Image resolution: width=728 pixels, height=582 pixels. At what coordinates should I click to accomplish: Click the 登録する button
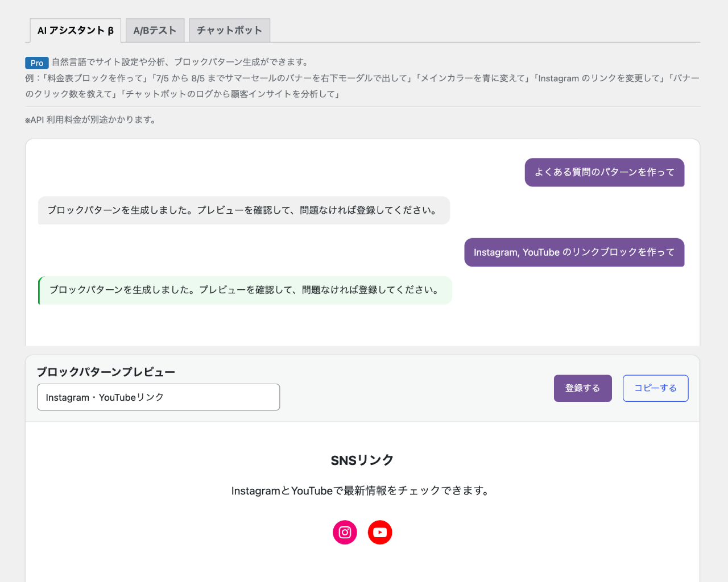pyautogui.click(x=583, y=388)
